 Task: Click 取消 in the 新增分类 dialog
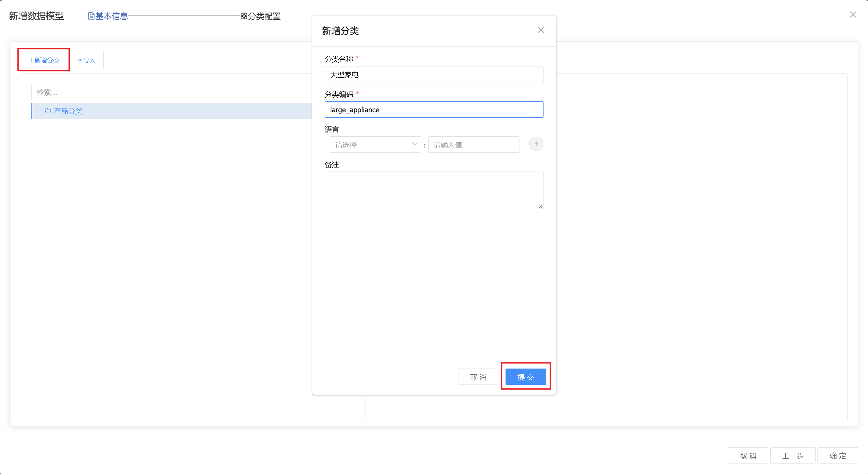[x=478, y=377]
